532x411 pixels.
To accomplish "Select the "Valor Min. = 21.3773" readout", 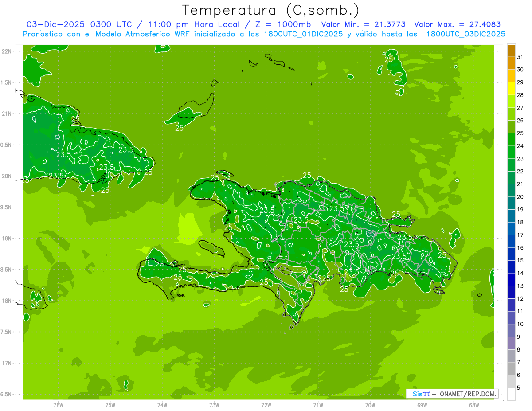I will tap(364, 24).
